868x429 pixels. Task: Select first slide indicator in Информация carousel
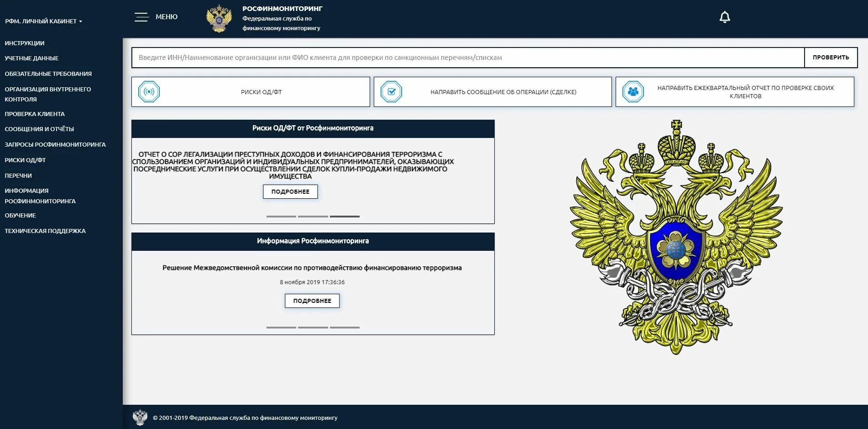click(281, 327)
